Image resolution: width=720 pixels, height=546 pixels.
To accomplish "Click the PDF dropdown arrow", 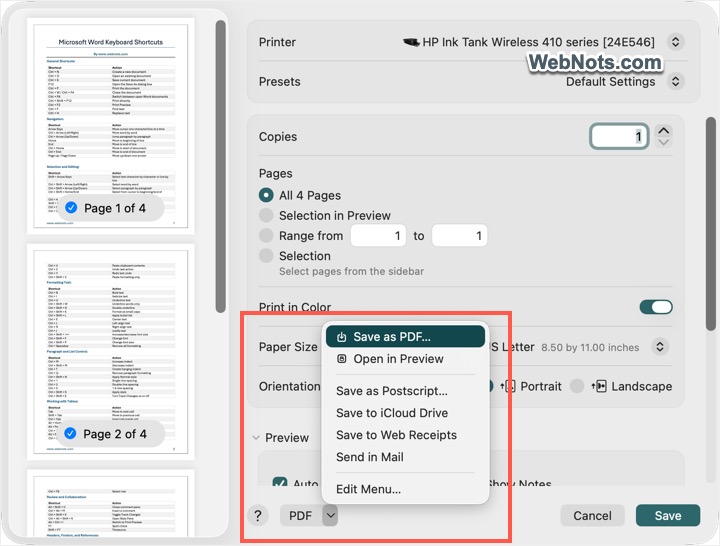I will pyautogui.click(x=330, y=516).
